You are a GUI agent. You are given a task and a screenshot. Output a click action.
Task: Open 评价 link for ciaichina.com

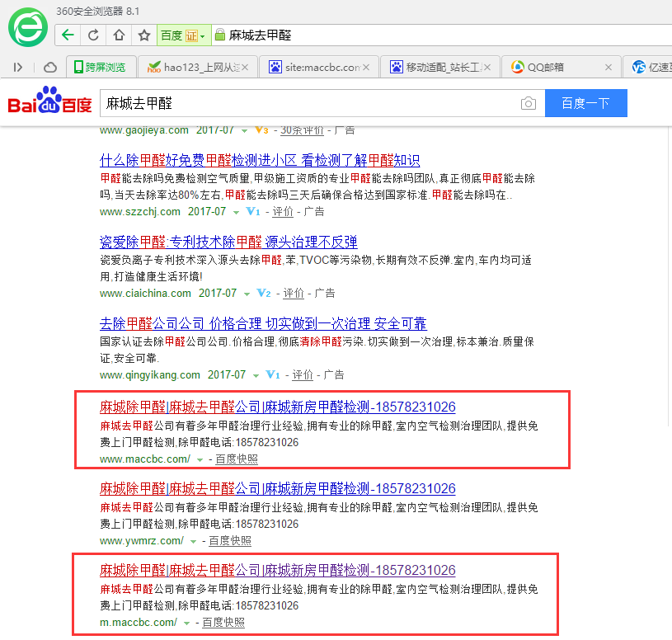pyautogui.click(x=294, y=294)
